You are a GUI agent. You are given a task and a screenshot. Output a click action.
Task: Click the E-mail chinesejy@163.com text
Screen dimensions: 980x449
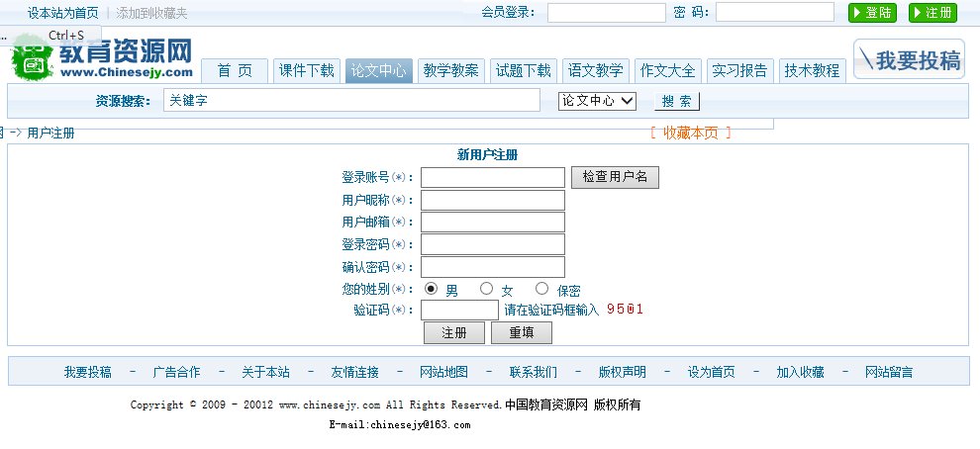point(399,424)
